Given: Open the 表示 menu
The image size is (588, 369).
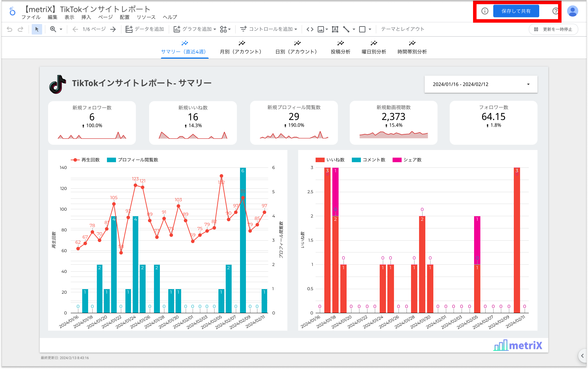Looking at the screenshot, I should 69,17.
